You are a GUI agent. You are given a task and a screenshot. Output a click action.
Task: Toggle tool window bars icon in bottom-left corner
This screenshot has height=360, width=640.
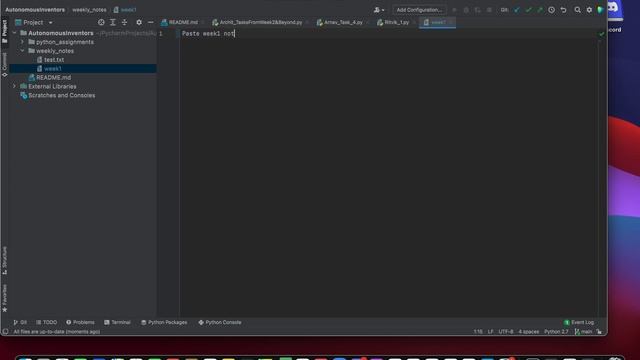point(5,332)
